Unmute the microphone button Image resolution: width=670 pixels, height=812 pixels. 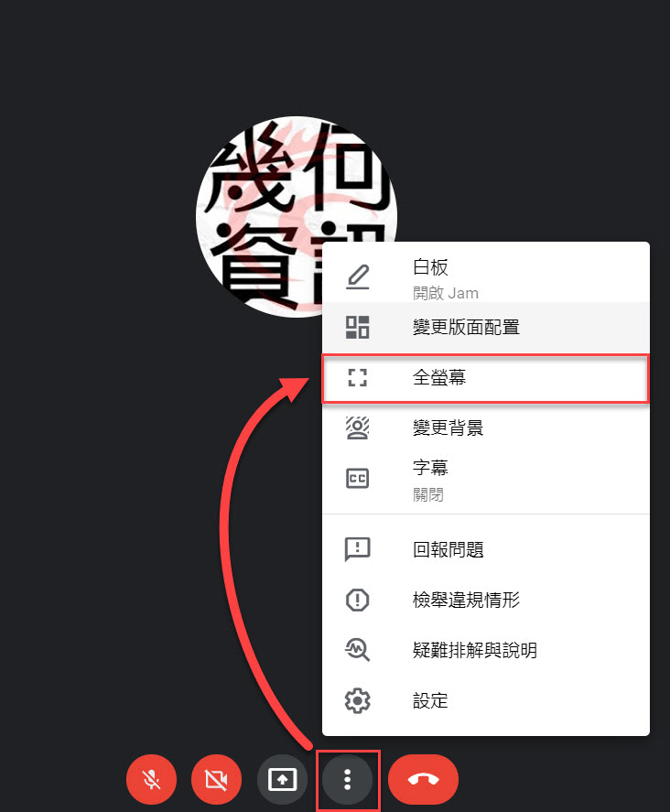click(151, 779)
